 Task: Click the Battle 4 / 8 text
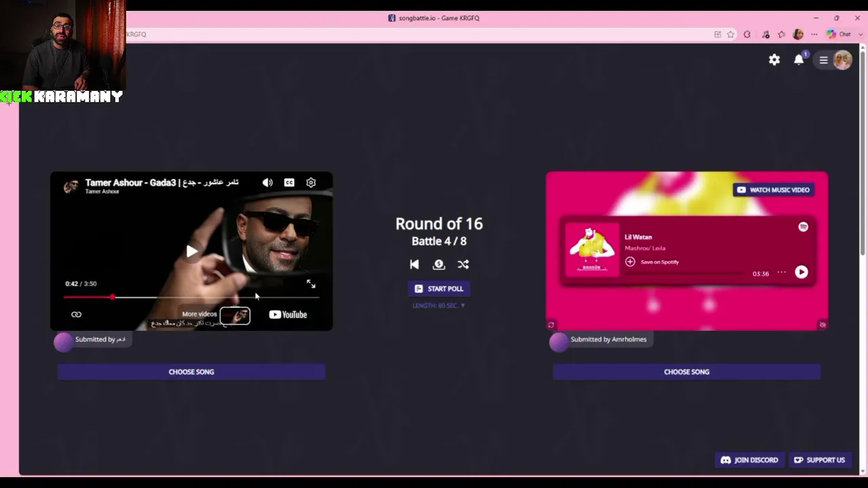439,241
